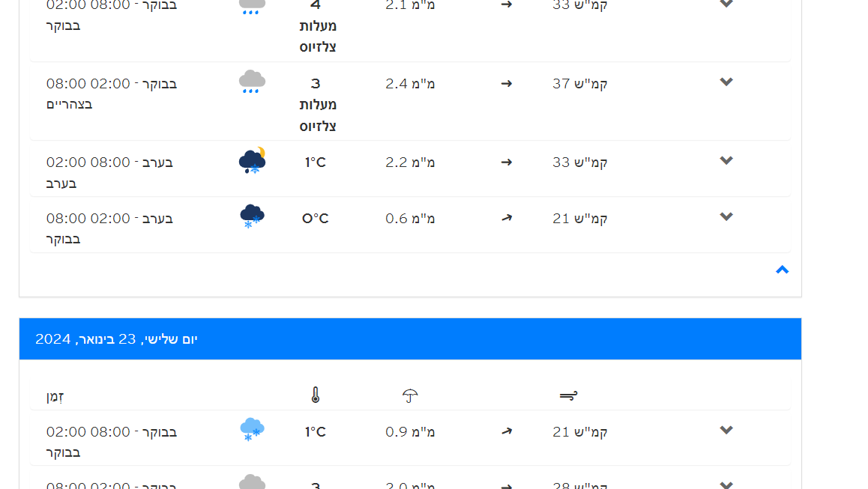Click the thermometer column header icon
Image resolution: width=868 pixels, height=489 pixels.
316,395
